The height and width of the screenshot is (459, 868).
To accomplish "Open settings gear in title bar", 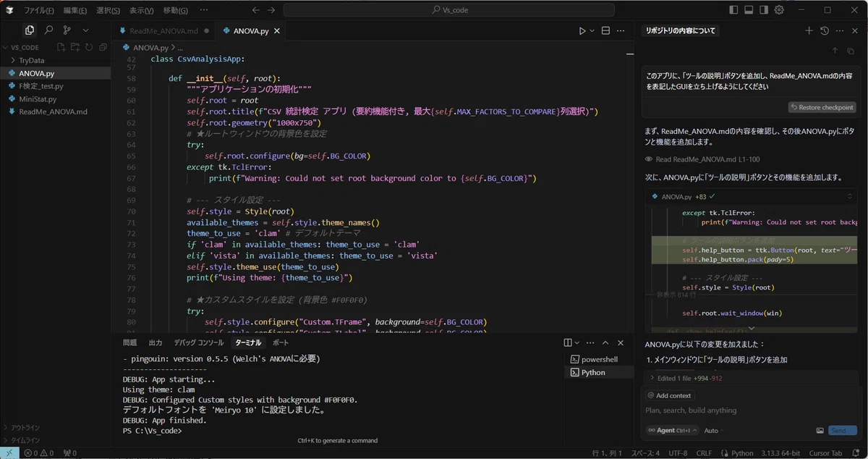I will point(779,10).
